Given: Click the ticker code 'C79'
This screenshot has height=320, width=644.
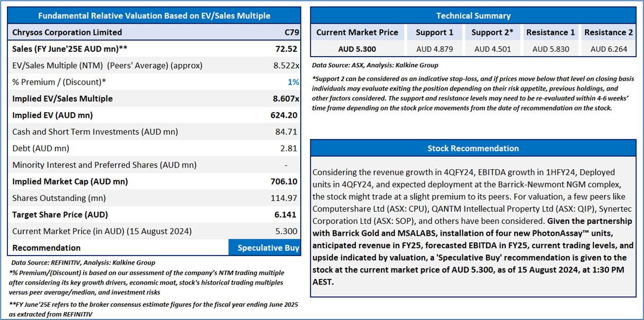Looking at the screenshot, I should pos(292,32).
